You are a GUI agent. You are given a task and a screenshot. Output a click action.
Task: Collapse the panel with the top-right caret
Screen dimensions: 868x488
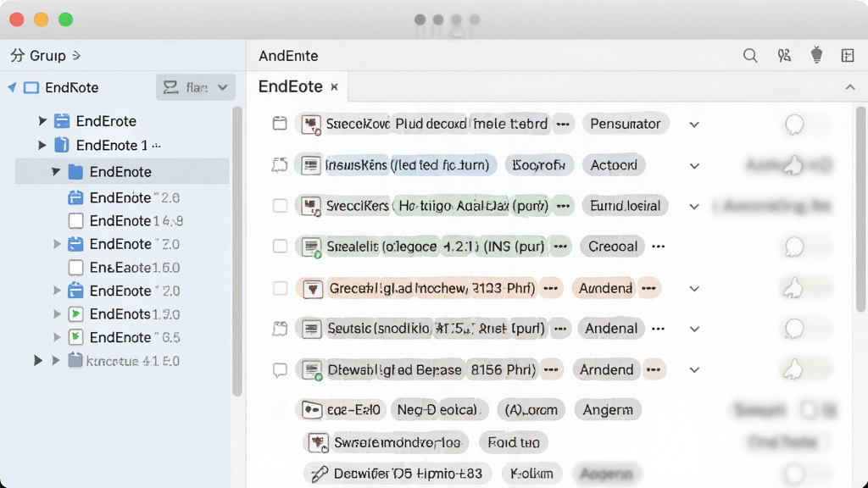point(849,87)
